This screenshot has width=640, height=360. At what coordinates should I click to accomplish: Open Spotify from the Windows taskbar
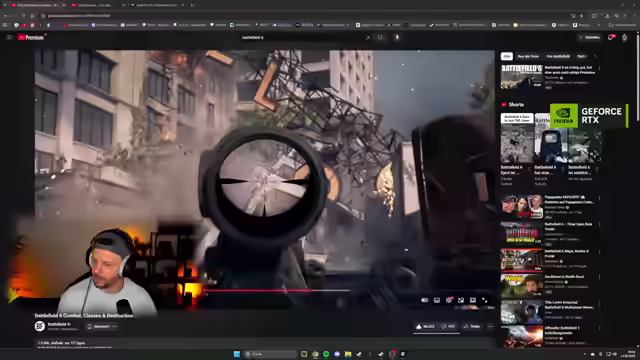(x=326, y=354)
